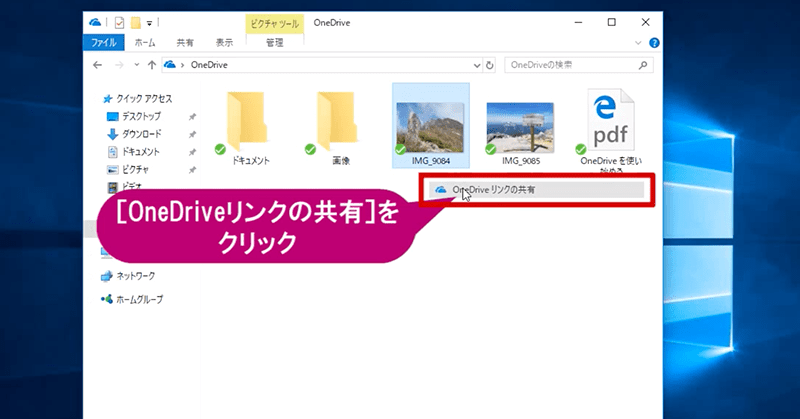
Task: Select the IMG_9085 photo thumbnail
Action: [x=520, y=128]
